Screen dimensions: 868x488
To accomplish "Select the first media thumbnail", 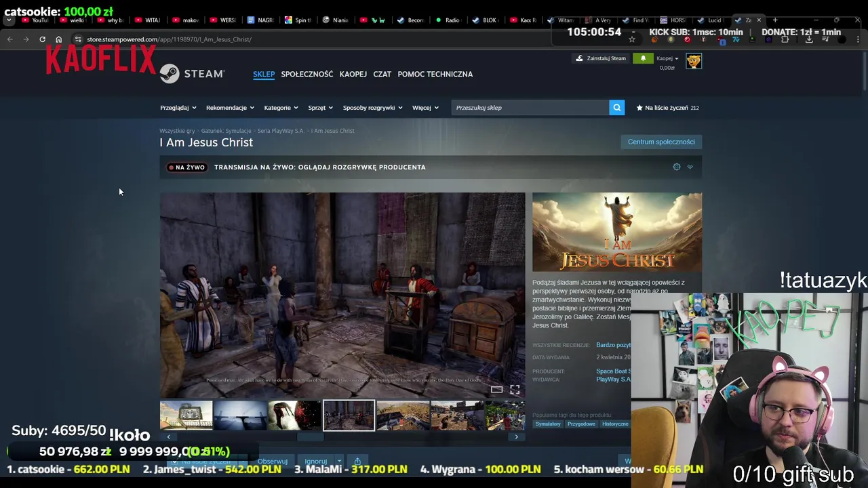I will tap(186, 415).
